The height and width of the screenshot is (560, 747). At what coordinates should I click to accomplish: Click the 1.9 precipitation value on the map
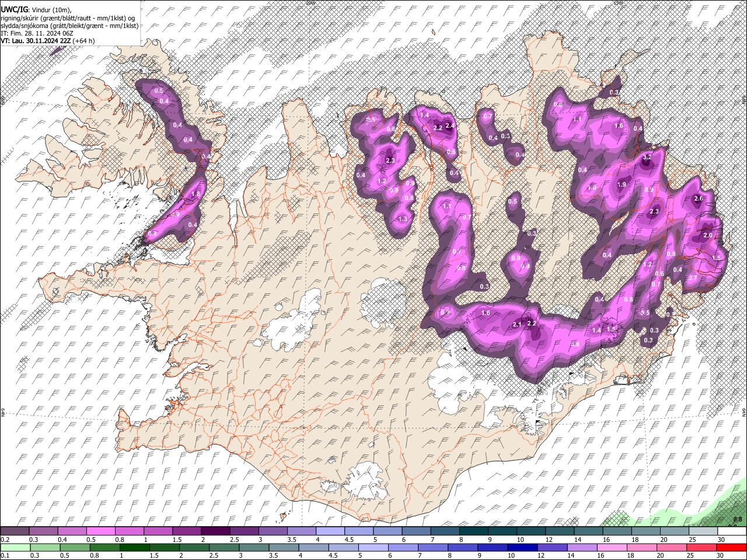click(x=622, y=184)
